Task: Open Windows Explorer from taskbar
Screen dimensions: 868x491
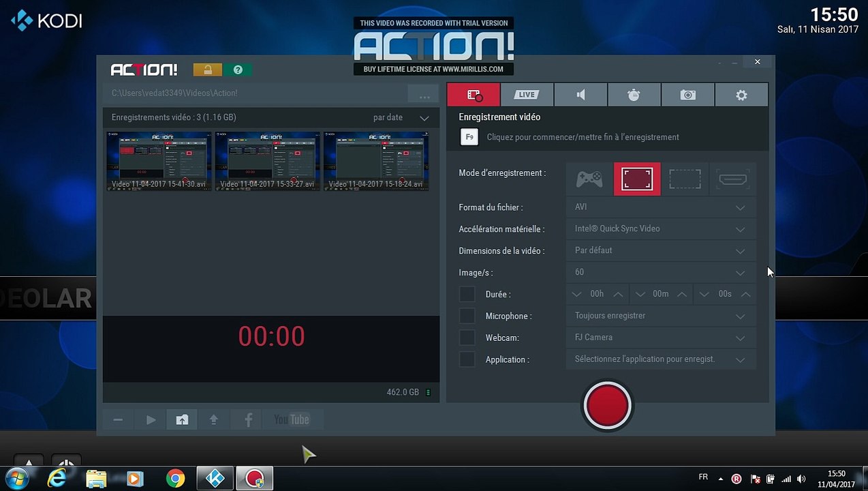Action: click(x=97, y=479)
